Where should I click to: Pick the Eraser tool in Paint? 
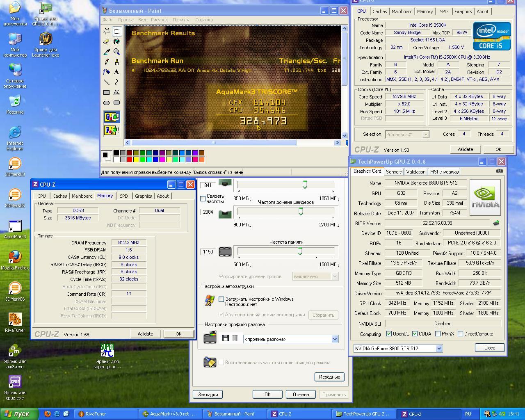point(107,41)
